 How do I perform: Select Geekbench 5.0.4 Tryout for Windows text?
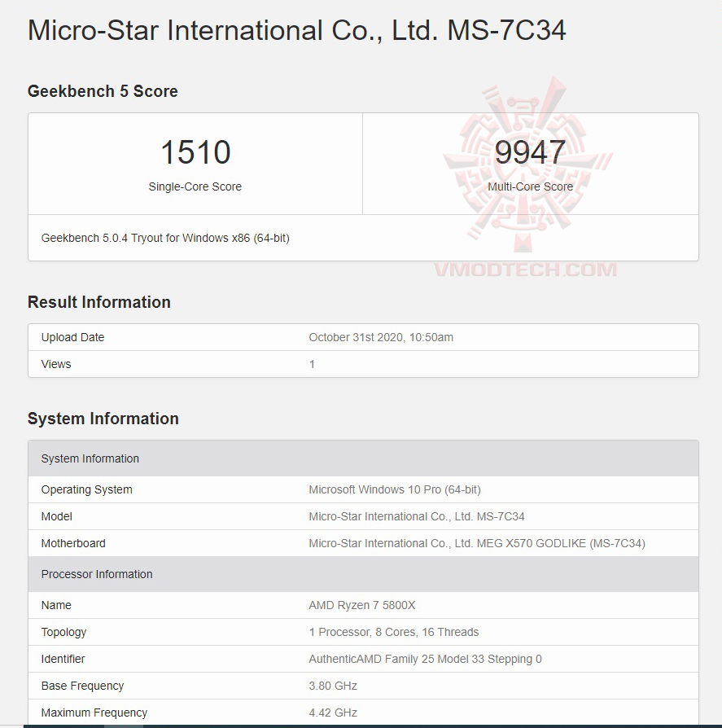165,238
